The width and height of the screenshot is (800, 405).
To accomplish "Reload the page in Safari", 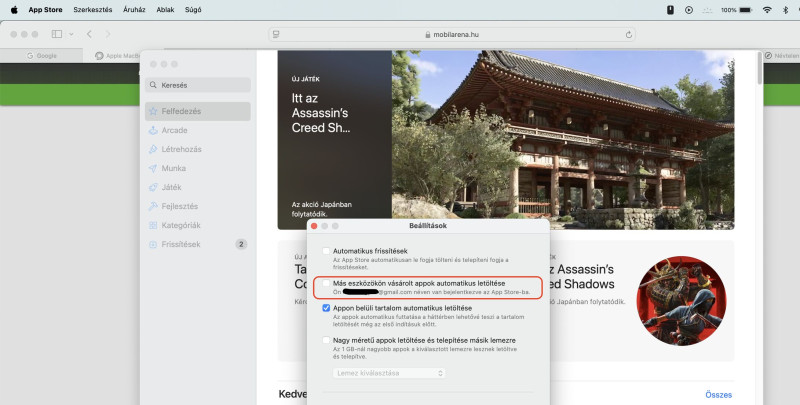I will 629,35.
